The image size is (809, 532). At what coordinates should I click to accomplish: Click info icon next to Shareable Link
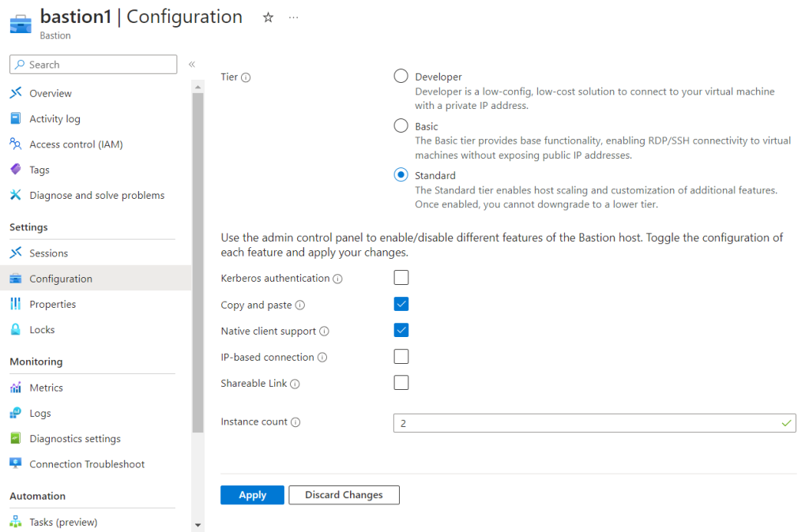pyautogui.click(x=295, y=384)
